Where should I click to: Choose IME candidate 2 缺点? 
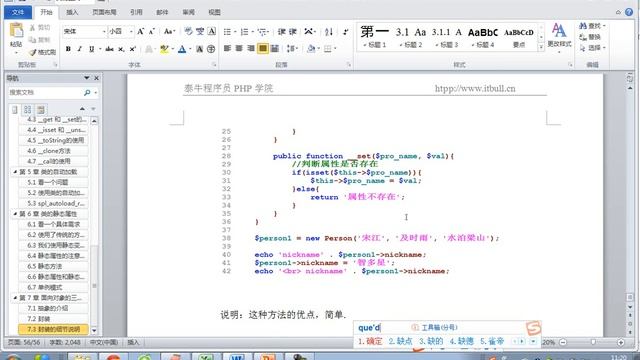pos(400,341)
